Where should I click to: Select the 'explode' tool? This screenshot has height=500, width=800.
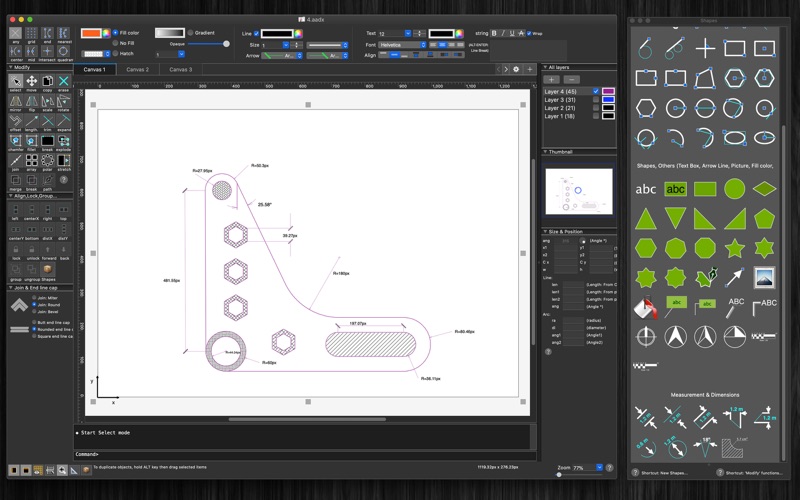tap(63, 140)
